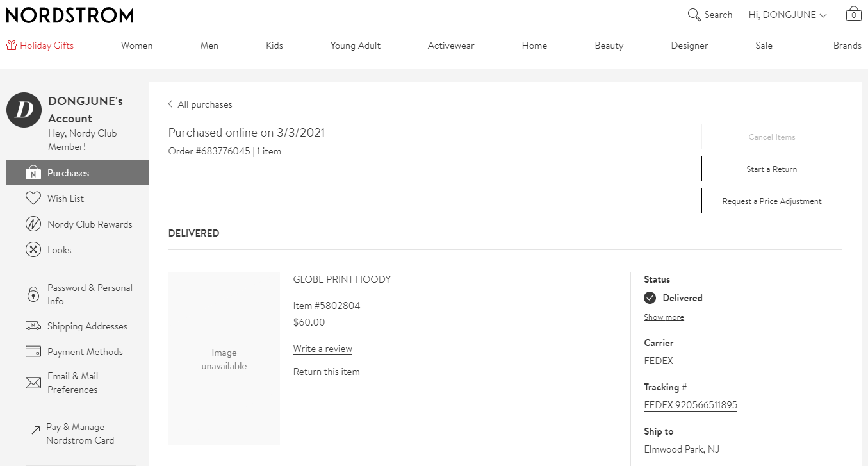Open the Young Adult menu
Viewport: 868px width, 466px height.
[x=356, y=46]
